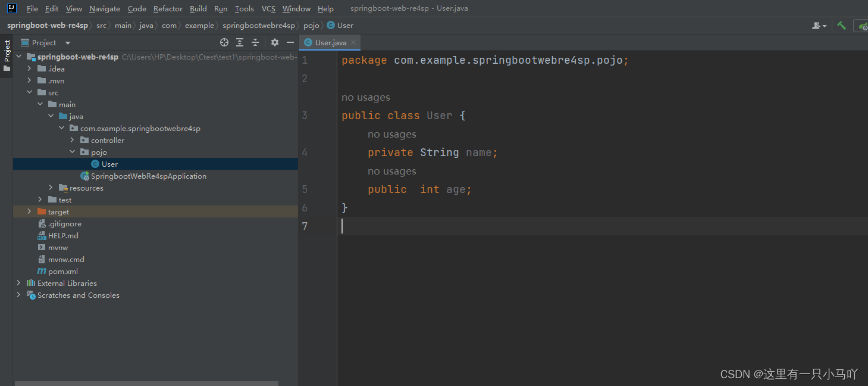
Task: Click the External Libraries icon
Action: pyautogui.click(x=31, y=283)
